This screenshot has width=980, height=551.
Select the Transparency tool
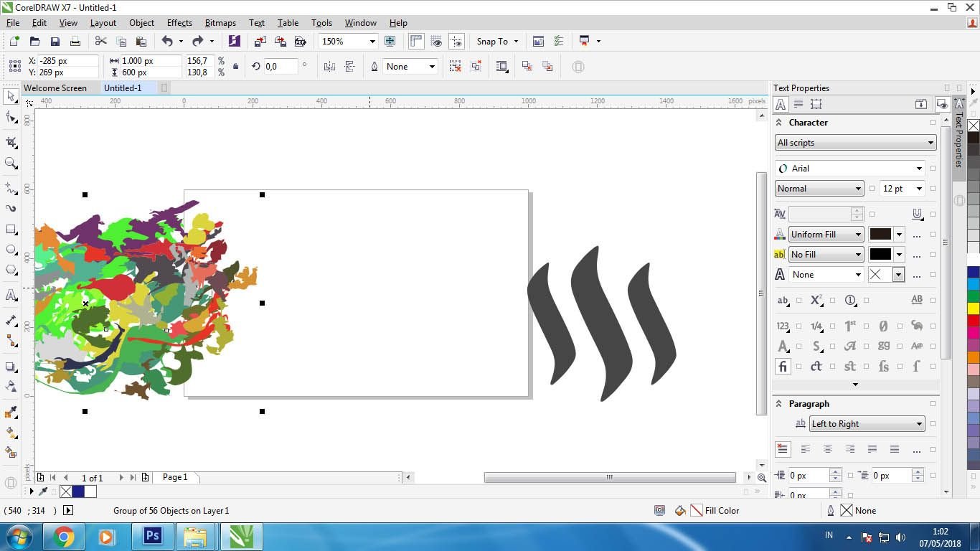[x=11, y=387]
